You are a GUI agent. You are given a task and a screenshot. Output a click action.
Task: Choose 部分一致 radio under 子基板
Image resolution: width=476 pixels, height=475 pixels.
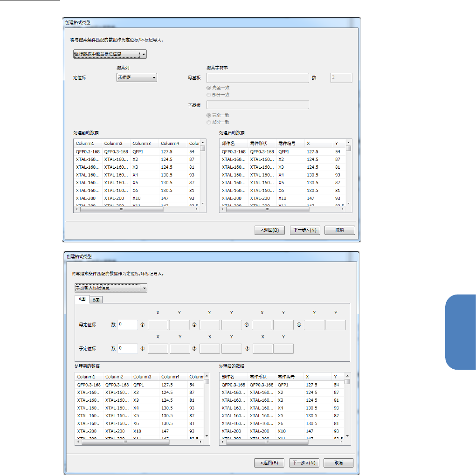tap(208, 122)
